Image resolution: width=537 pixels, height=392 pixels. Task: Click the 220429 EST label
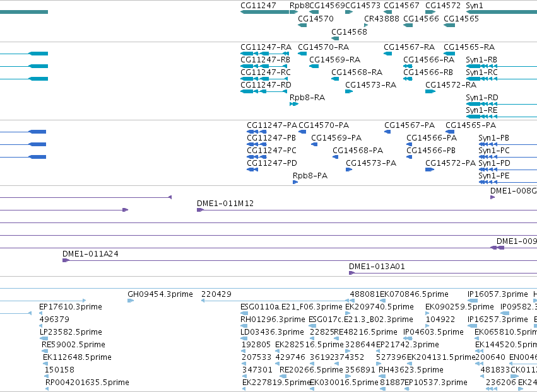coord(216,294)
